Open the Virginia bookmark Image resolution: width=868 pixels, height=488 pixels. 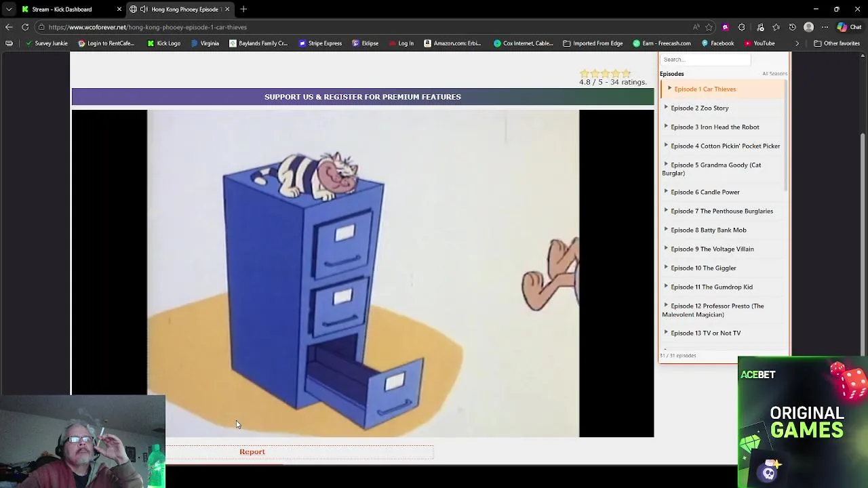(205, 43)
